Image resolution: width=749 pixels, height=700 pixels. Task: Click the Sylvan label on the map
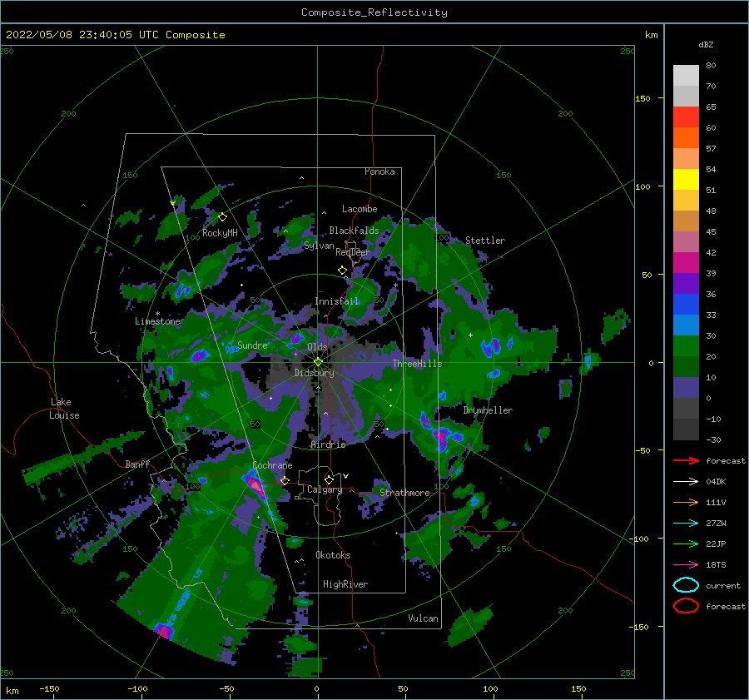point(319,246)
